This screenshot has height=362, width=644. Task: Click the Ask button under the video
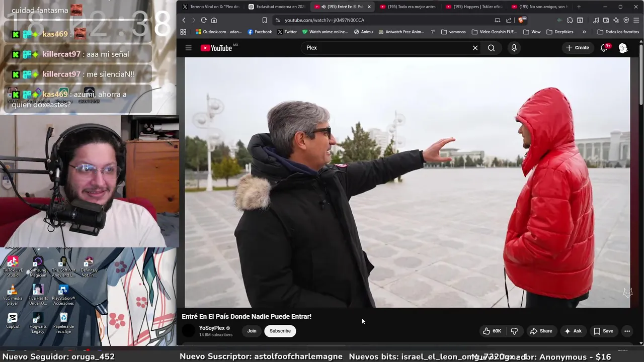pos(573,331)
